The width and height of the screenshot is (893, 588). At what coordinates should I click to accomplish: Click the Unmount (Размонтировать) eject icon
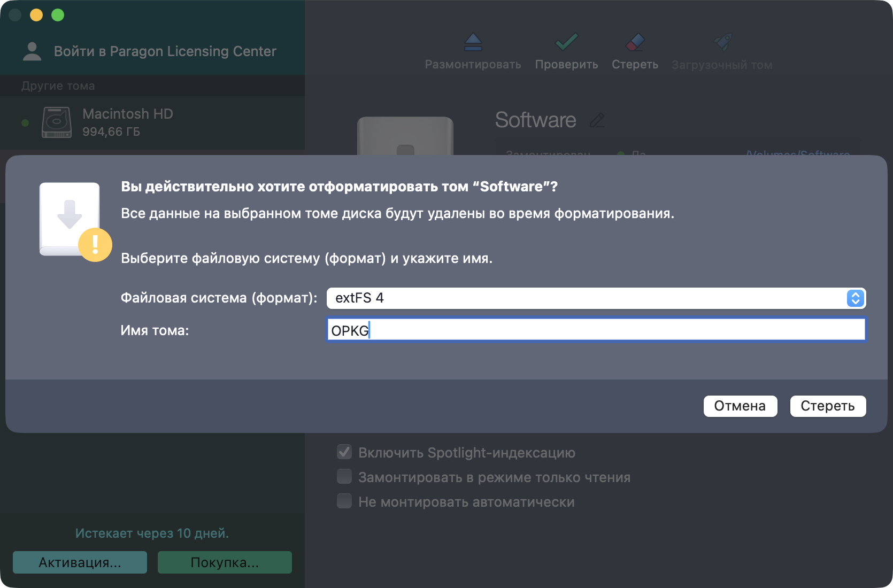coord(473,42)
